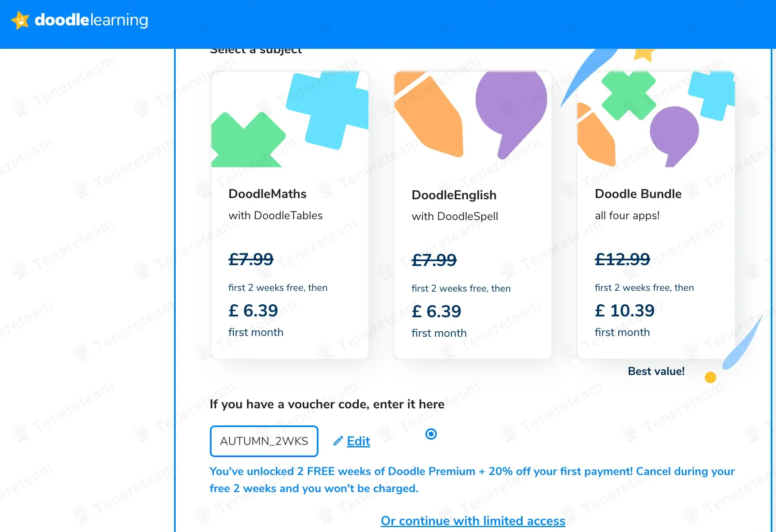Image resolution: width=776 pixels, height=532 pixels.
Task: Click the DoodleEnglish pencil and speech bubble illustration
Action: click(x=473, y=116)
